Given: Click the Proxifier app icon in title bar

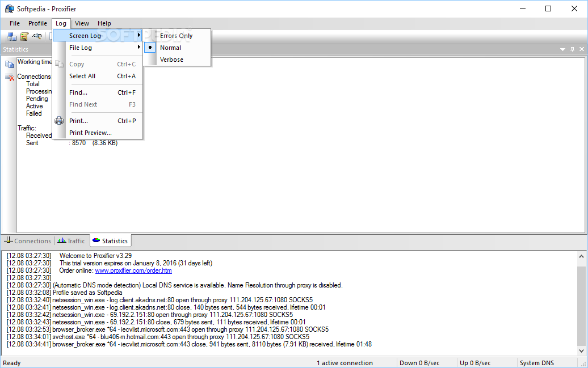Looking at the screenshot, I should click(9, 9).
